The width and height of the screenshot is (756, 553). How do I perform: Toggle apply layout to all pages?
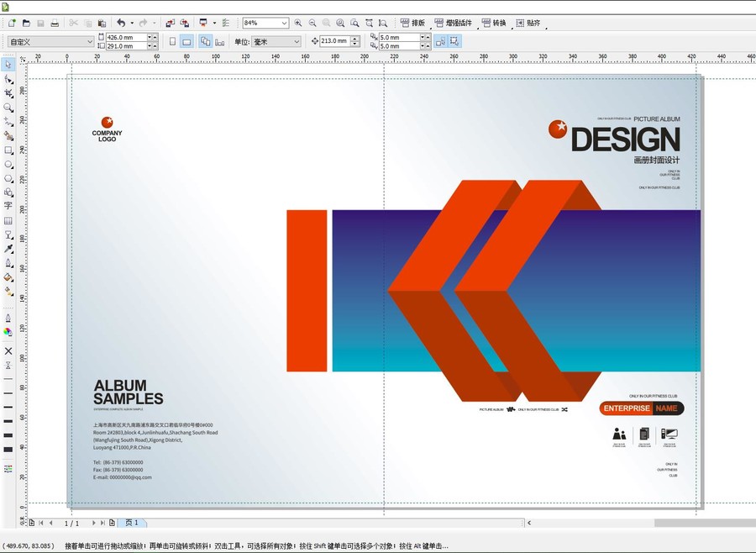click(206, 41)
